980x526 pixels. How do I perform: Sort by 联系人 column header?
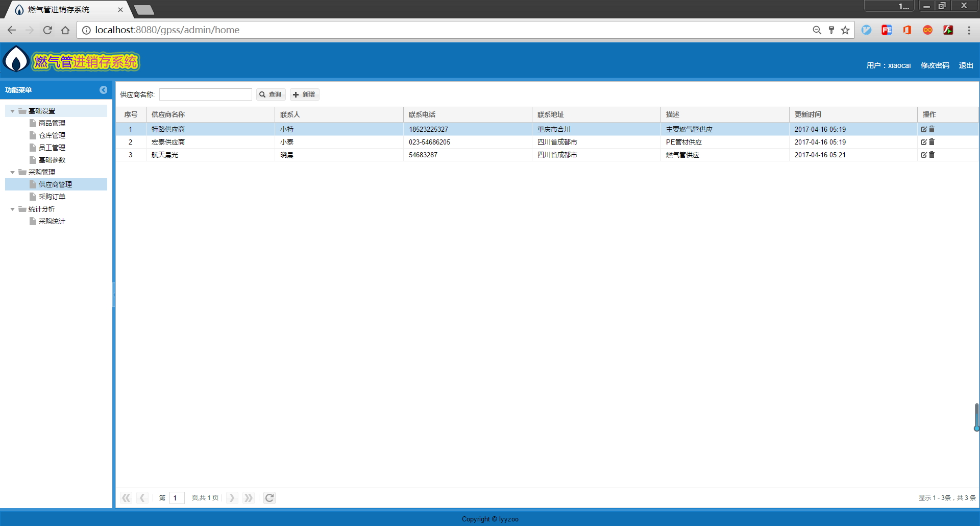tap(339, 114)
